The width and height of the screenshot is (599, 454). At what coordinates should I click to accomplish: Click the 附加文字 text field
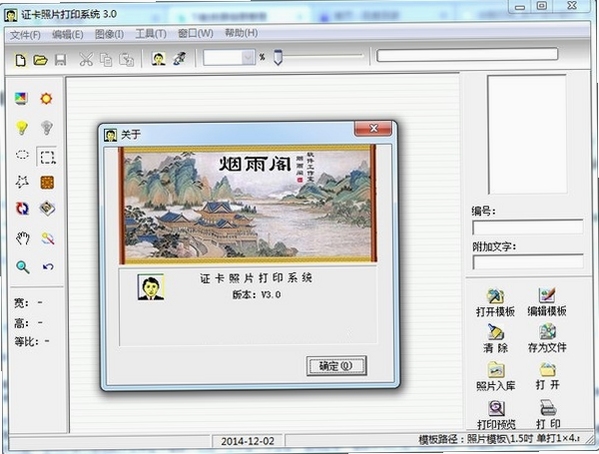click(x=528, y=262)
